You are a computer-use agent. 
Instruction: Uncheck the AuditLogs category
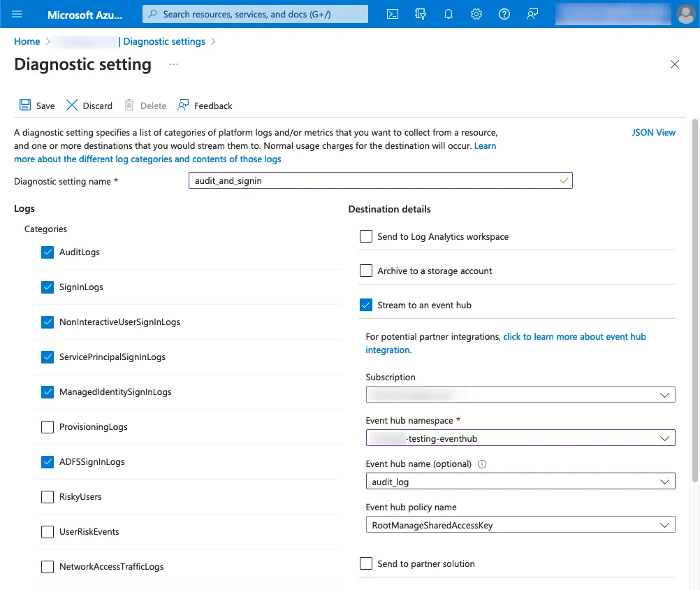48,252
